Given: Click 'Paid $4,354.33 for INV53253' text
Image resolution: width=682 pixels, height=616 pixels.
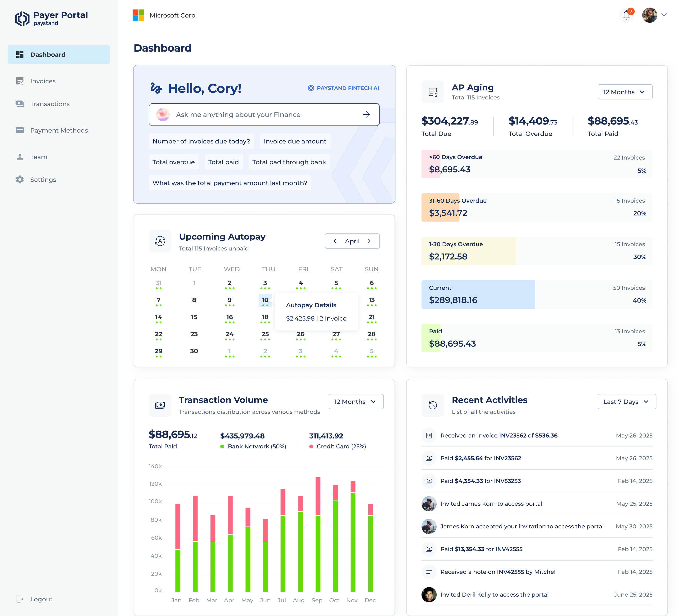Looking at the screenshot, I should click(x=480, y=481).
